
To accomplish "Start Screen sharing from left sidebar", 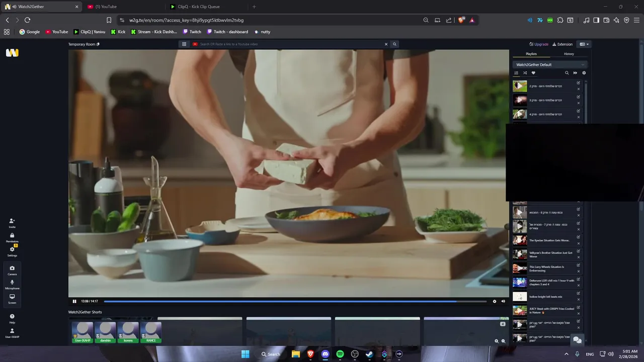I will [12, 299].
